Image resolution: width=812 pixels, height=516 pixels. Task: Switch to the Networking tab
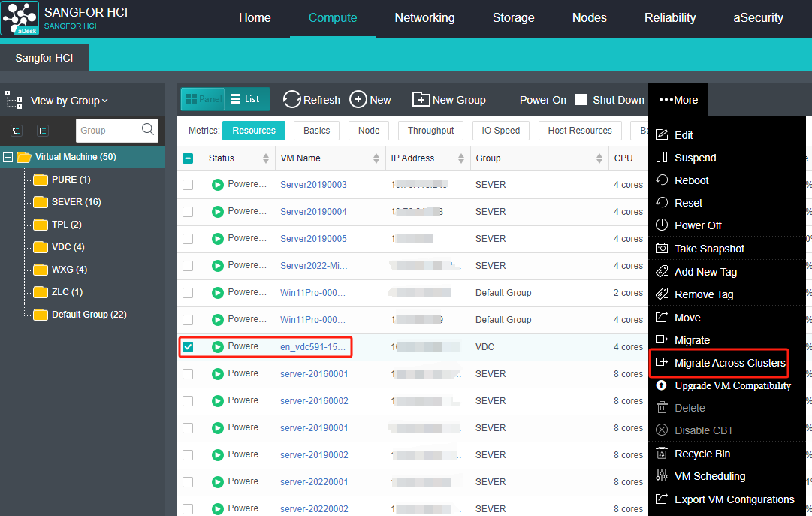click(424, 18)
